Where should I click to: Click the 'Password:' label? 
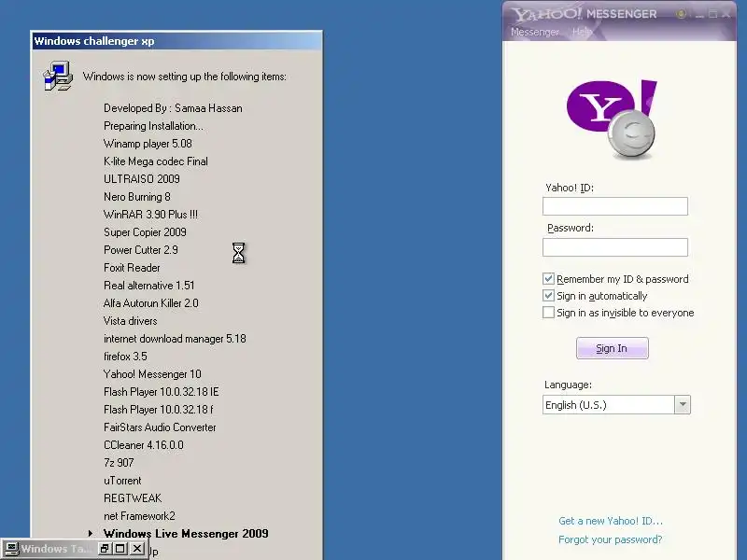[571, 228]
